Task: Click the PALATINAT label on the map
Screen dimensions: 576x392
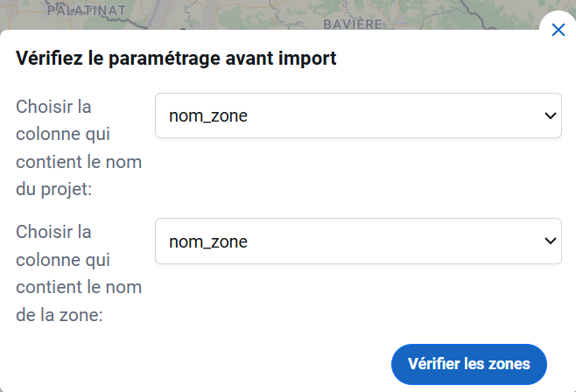Action: coord(87,10)
